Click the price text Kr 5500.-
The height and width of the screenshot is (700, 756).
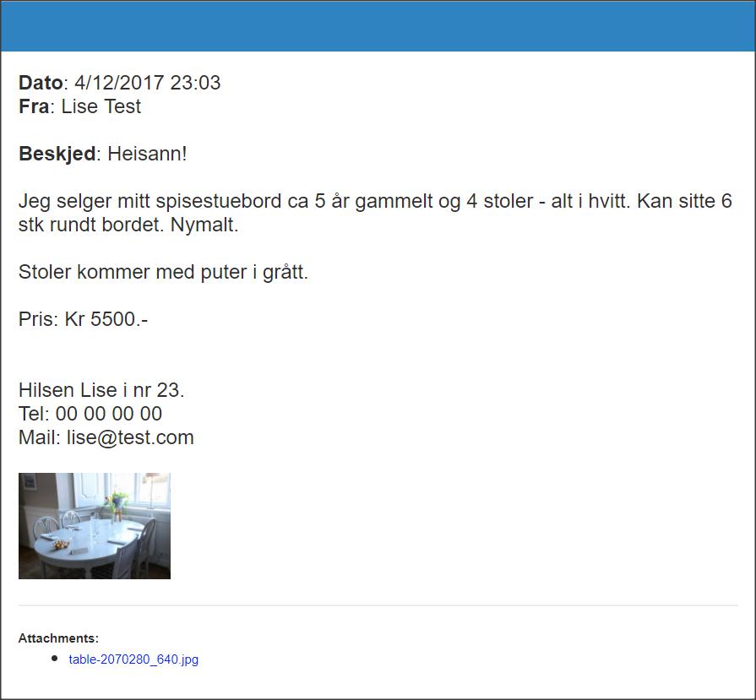106,319
